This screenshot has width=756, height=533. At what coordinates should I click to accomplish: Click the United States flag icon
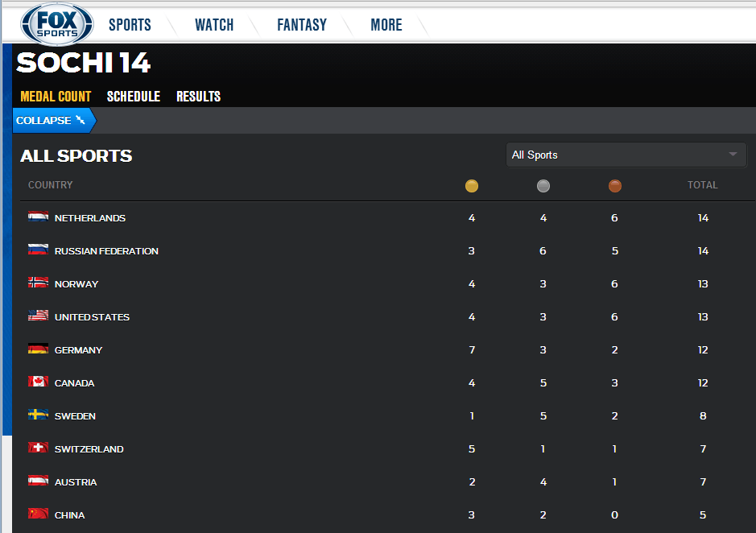tap(38, 316)
